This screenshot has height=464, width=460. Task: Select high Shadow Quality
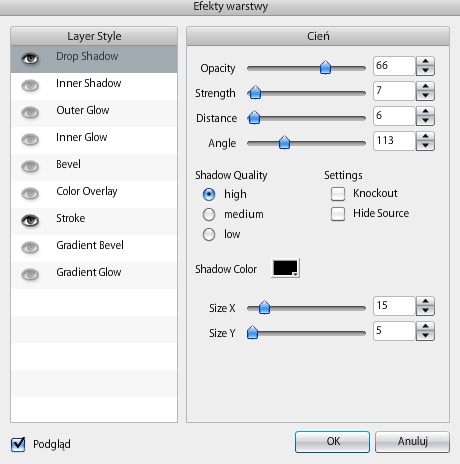pyautogui.click(x=209, y=194)
